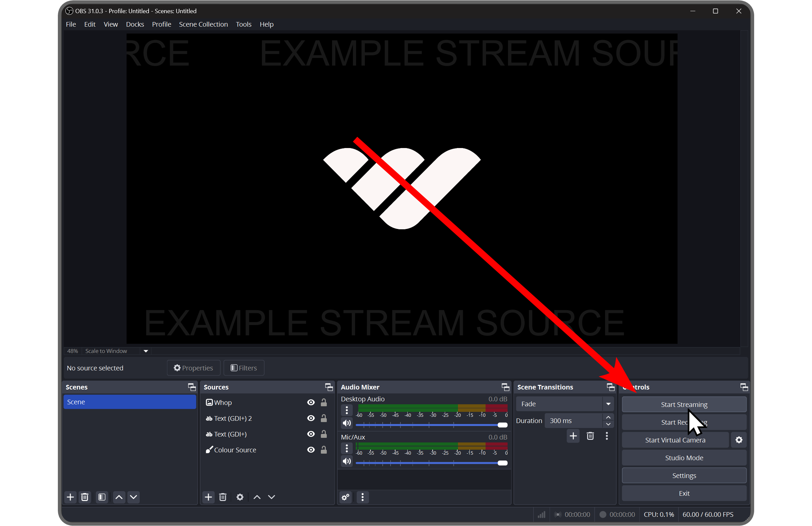This screenshot has height=526, width=812.
Task: Remove selected source with trash icon
Action: (223, 497)
